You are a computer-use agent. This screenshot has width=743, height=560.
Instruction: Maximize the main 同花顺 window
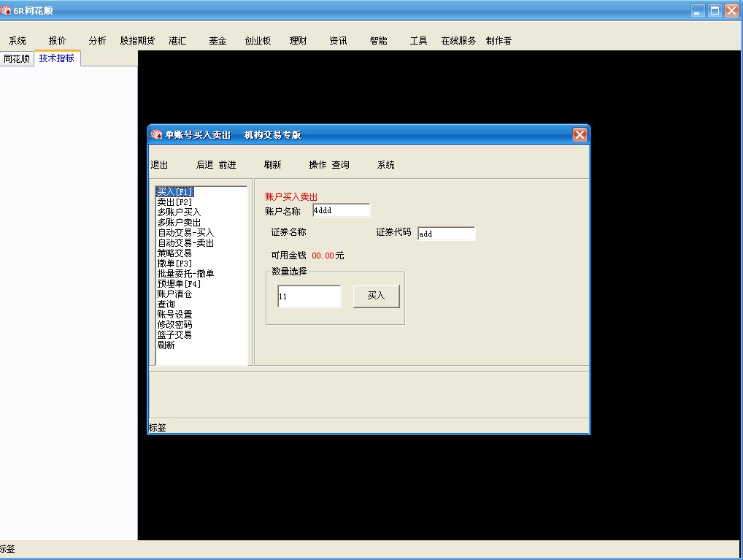click(x=715, y=10)
